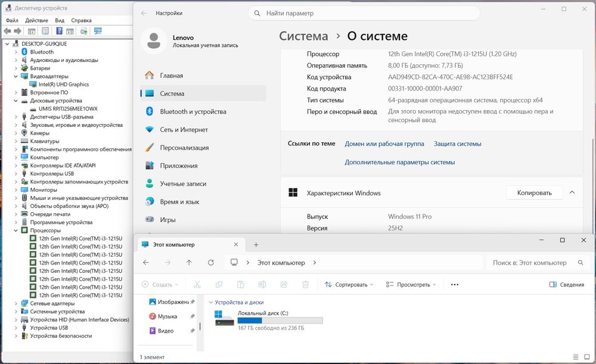Screen dimensions: 596x364
Task: Open Дополнительные параметры системы link
Action: [399, 162]
